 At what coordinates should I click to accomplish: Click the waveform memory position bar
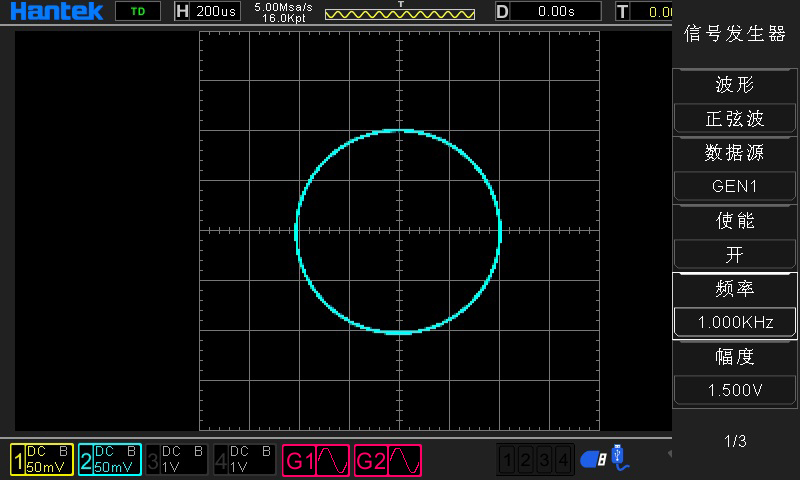click(x=400, y=14)
